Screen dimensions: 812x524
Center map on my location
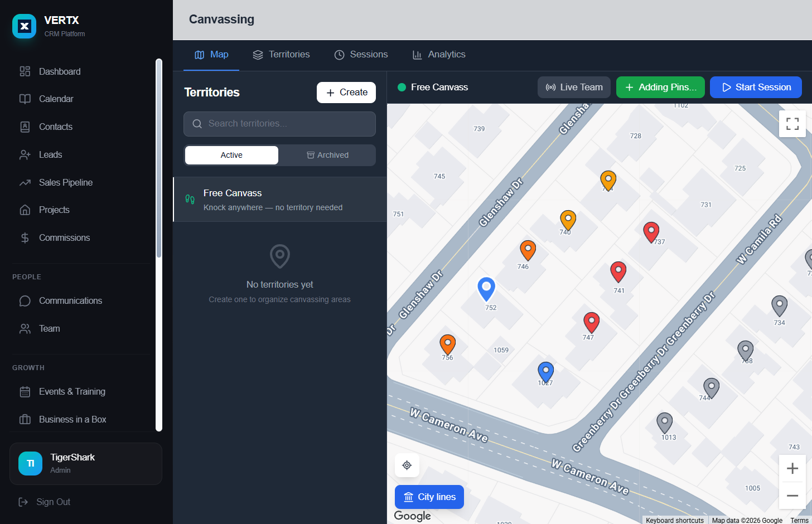tap(407, 465)
